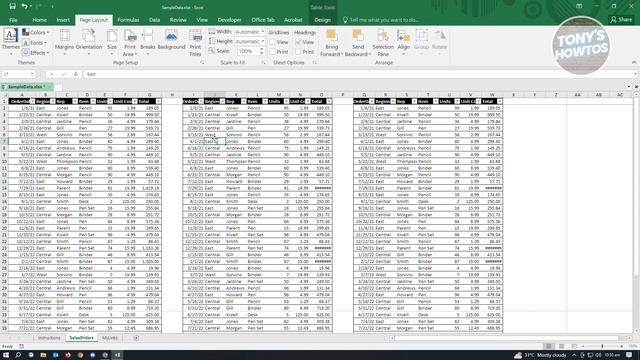
Task: Select the MyLinks sheet tab
Action: pos(109,338)
